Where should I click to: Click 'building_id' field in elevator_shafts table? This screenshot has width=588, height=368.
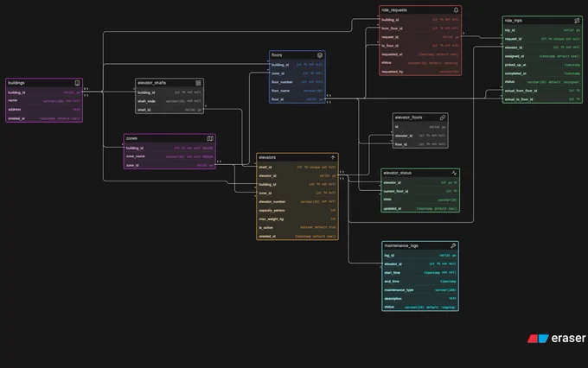pos(169,92)
